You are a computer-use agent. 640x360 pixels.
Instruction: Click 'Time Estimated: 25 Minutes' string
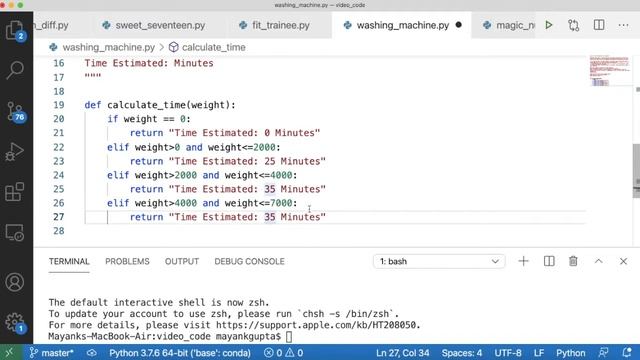pyautogui.click(x=247, y=161)
